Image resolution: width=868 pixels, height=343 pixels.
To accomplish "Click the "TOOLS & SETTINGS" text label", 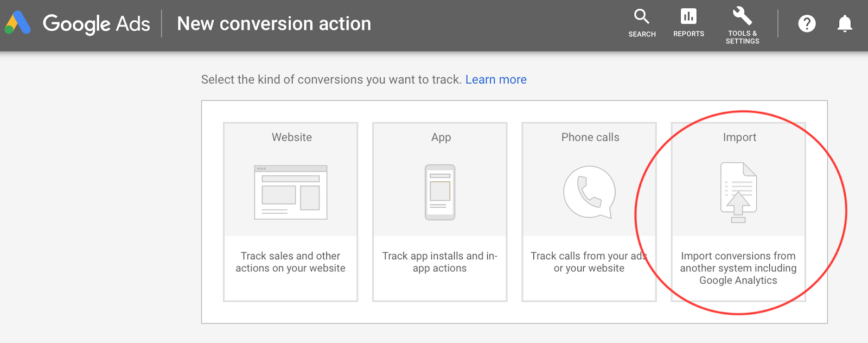I will click(742, 37).
